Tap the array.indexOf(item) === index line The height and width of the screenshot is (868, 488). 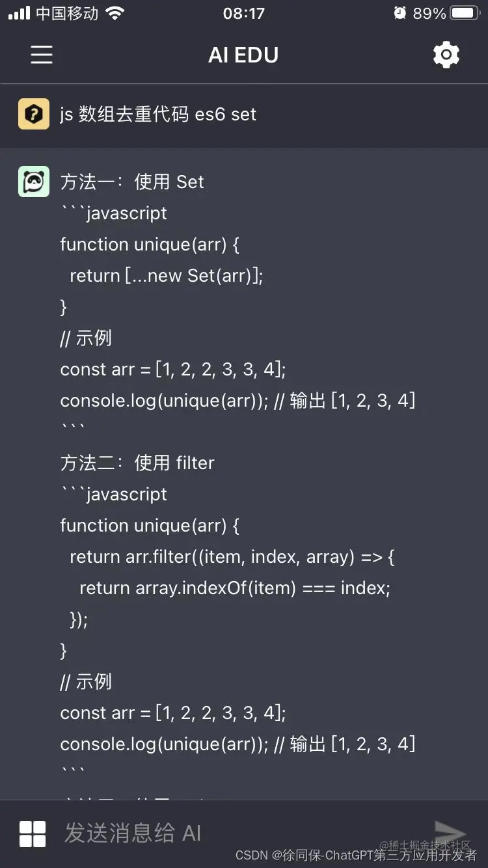235,588
